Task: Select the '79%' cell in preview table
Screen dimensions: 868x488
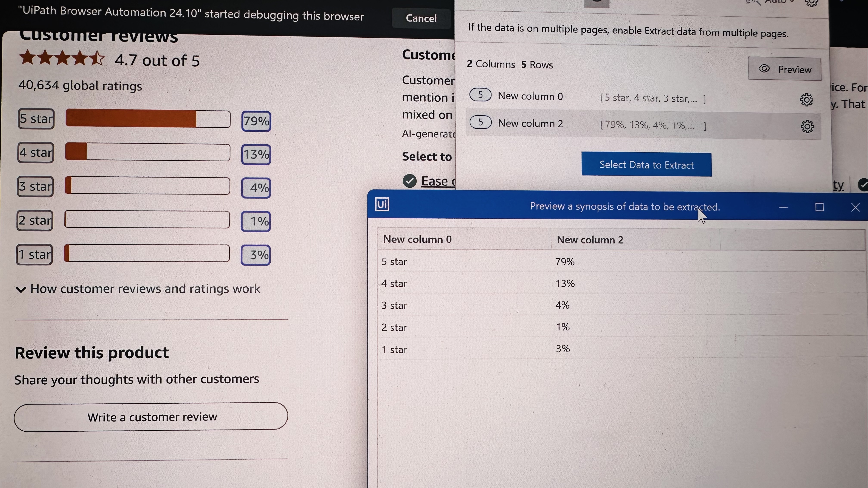Action: click(635, 262)
